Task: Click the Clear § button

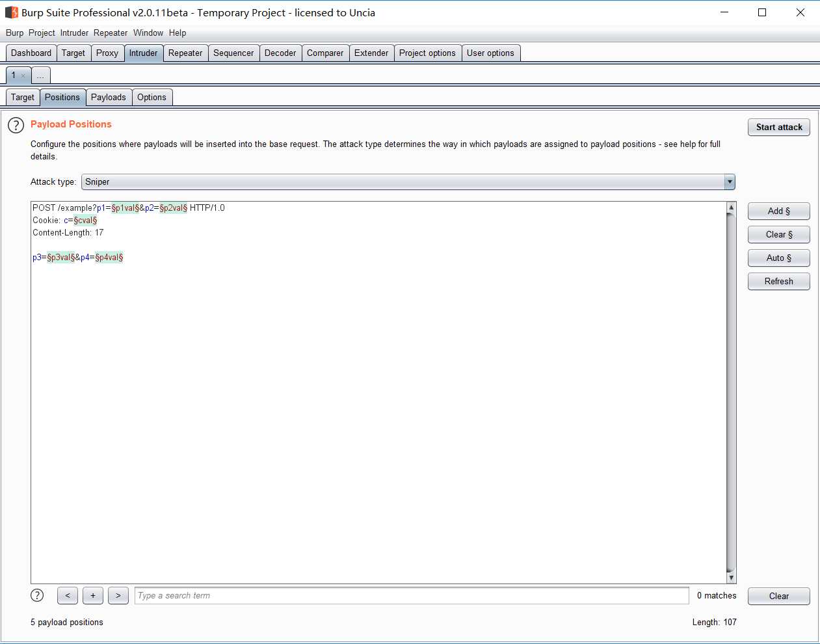Action: [779, 235]
